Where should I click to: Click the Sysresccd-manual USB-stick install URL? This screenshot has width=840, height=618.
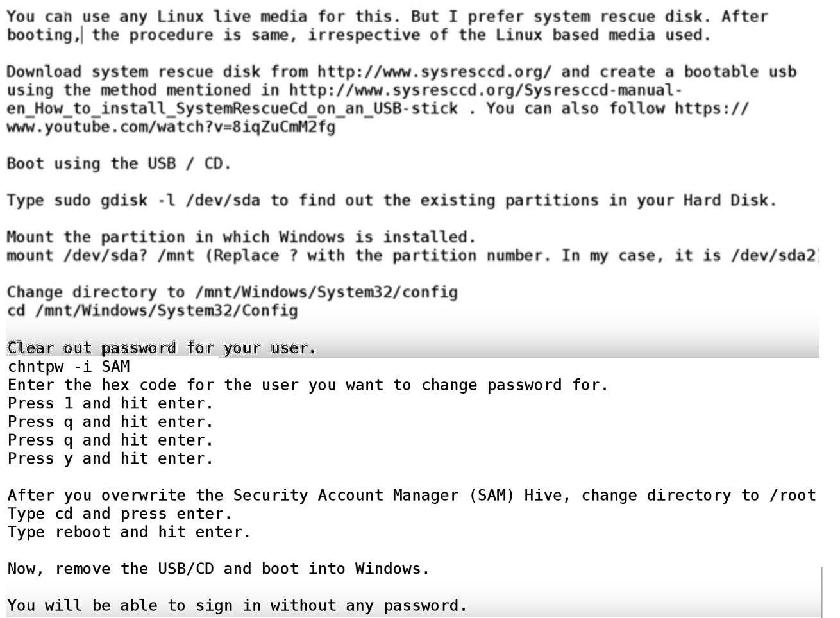(x=485, y=90)
